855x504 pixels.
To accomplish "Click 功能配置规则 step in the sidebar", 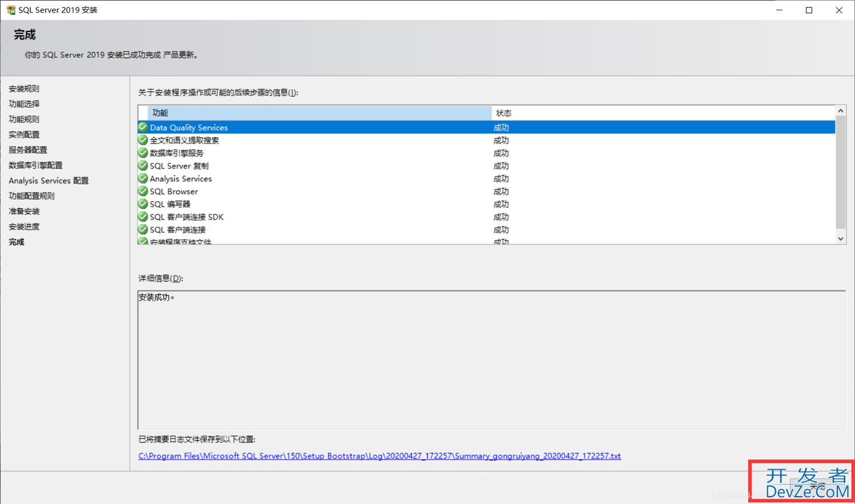I will [x=31, y=196].
